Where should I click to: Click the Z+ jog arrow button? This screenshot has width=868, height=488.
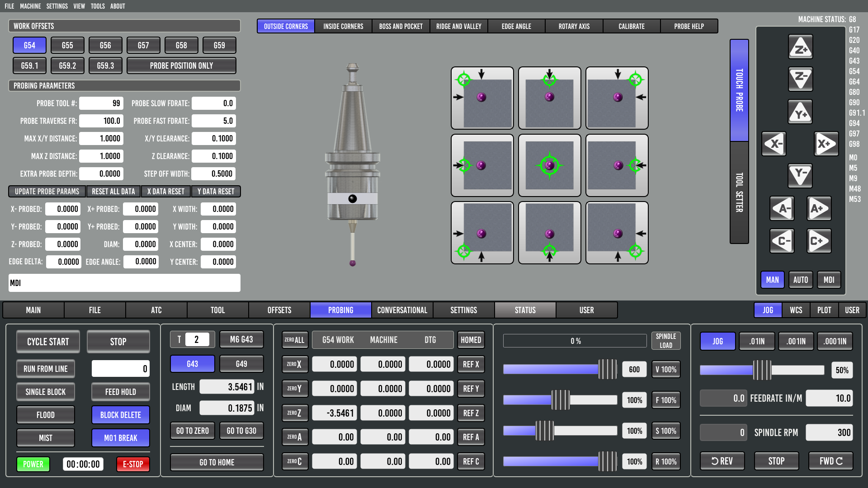point(800,47)
